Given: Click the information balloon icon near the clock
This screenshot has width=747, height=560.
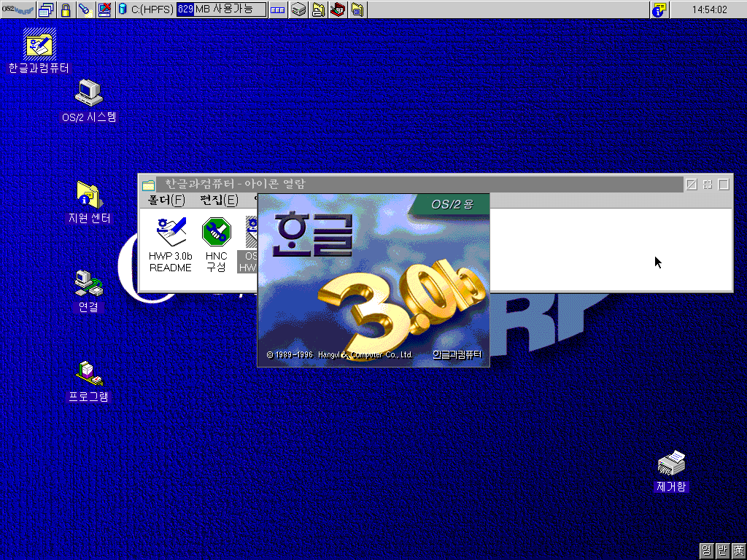Looking at the screenshot, I should (659, 9).
